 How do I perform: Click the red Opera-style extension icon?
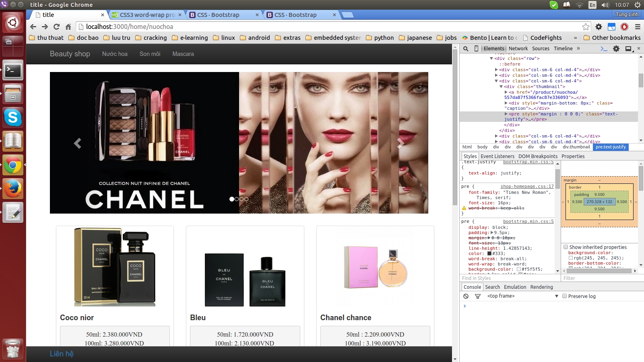[x=625, y=27]
